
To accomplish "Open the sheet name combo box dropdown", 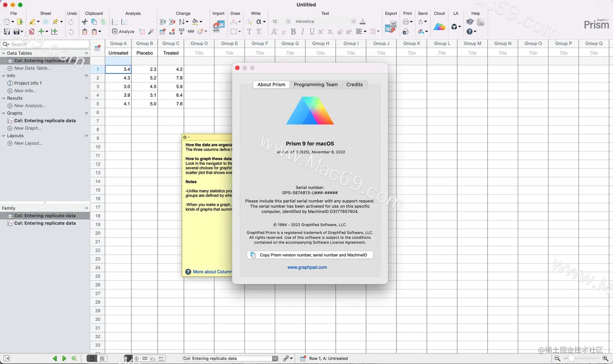I will coord(275,358).
